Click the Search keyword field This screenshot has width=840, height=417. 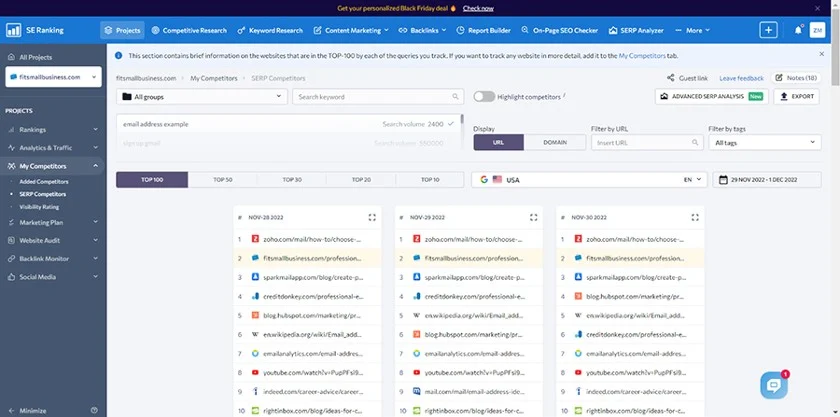pyautogui.click(x=378, y=97)
